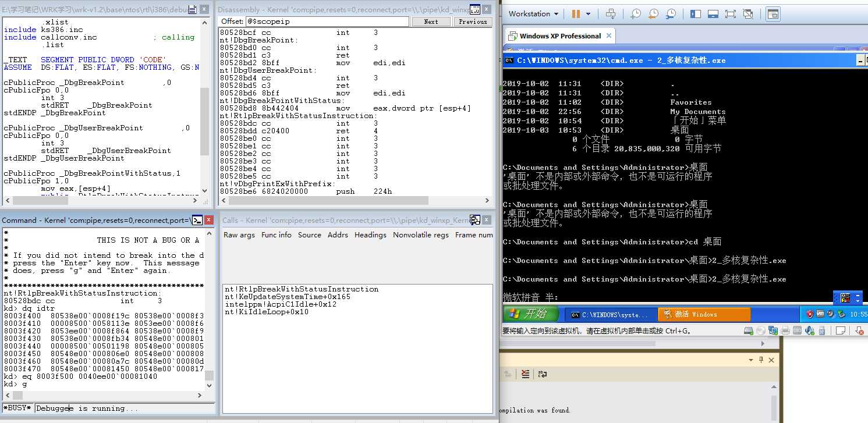868x423 pixels.
Task: Close the source file window in WinDbg
Action: (204, 9)
